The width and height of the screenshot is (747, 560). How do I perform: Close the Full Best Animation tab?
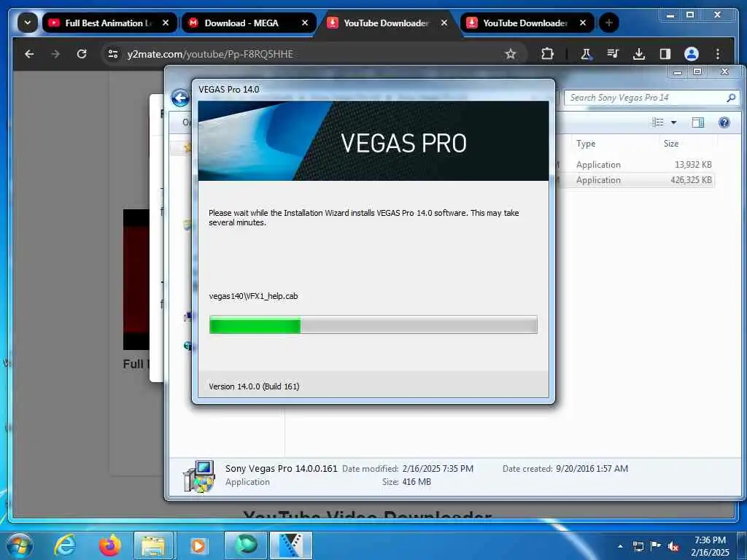pyautogui.click(x=166, y=23)
